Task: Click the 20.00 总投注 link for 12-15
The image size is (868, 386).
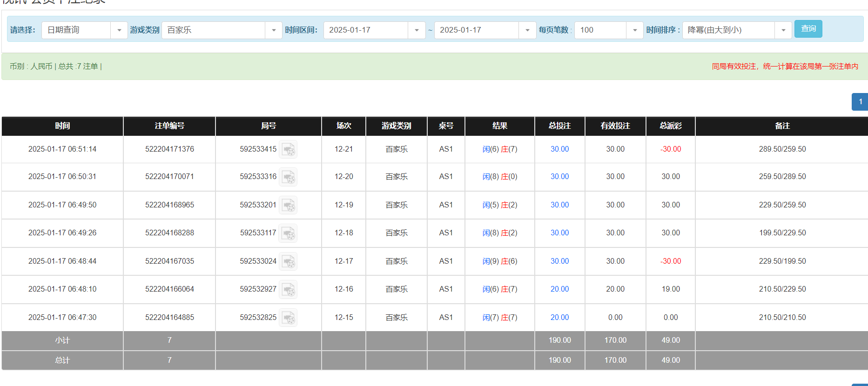Action: [x=559, y=318]
